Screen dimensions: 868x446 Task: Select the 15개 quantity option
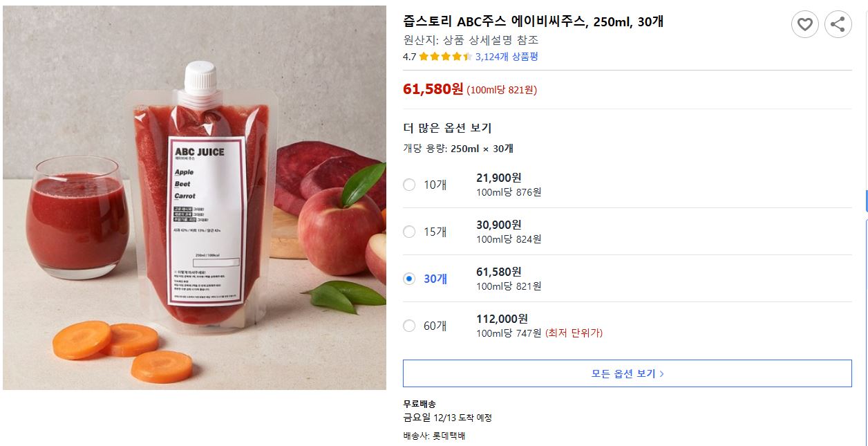click(408, 232)
